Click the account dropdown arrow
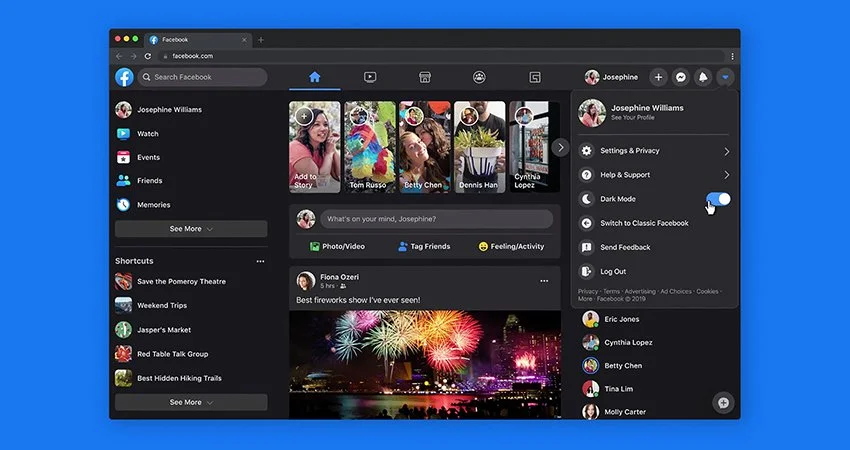 tap(726, 77)
